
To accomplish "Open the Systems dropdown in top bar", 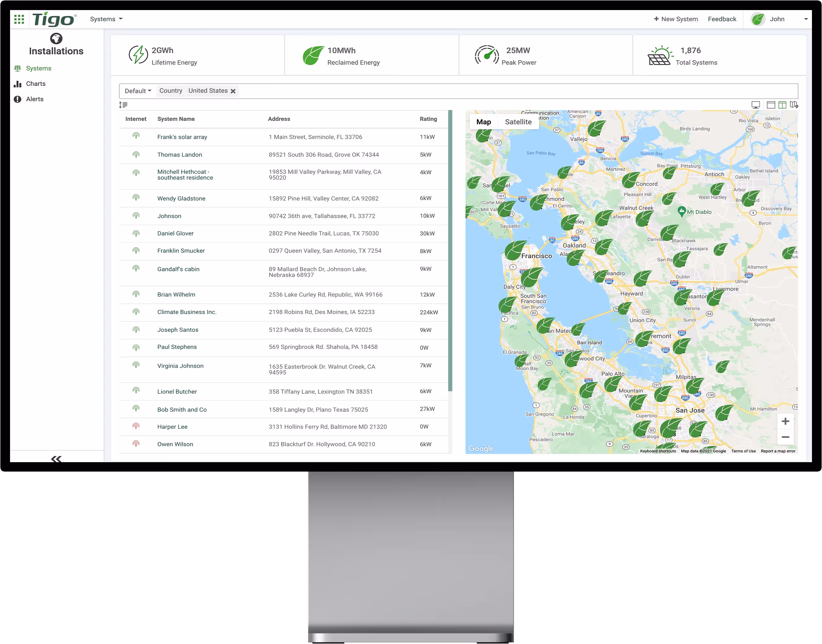I will pyautogui.click(x=106, y=19).
